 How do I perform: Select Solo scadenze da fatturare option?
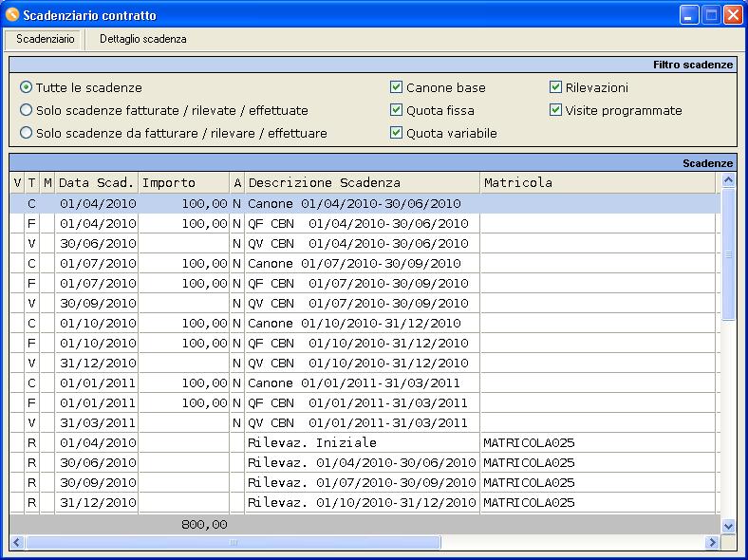coord(27,133)
